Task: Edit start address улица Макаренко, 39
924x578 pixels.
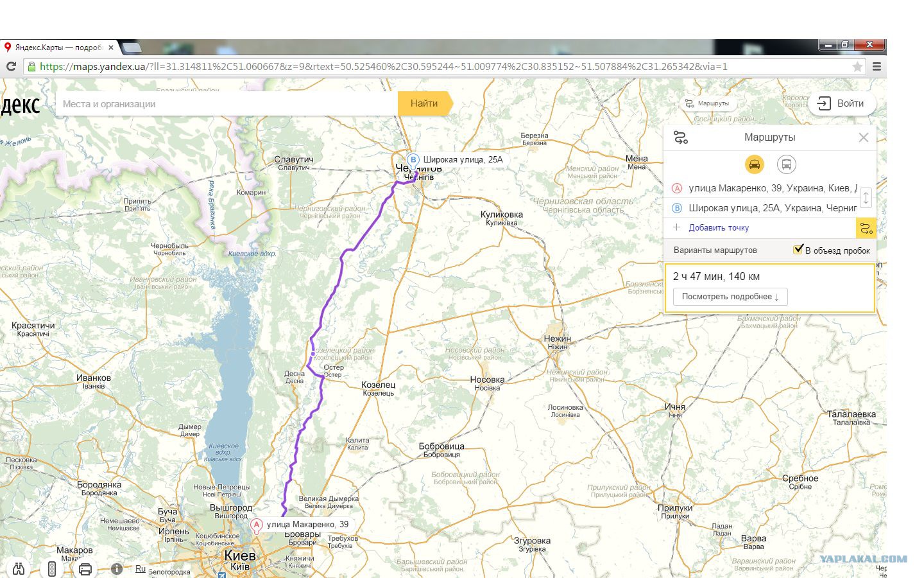Action: (x=773, y=188)
